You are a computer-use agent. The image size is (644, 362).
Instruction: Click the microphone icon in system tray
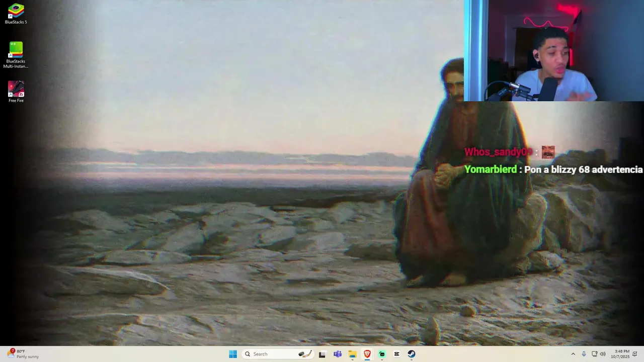(584, 354)
